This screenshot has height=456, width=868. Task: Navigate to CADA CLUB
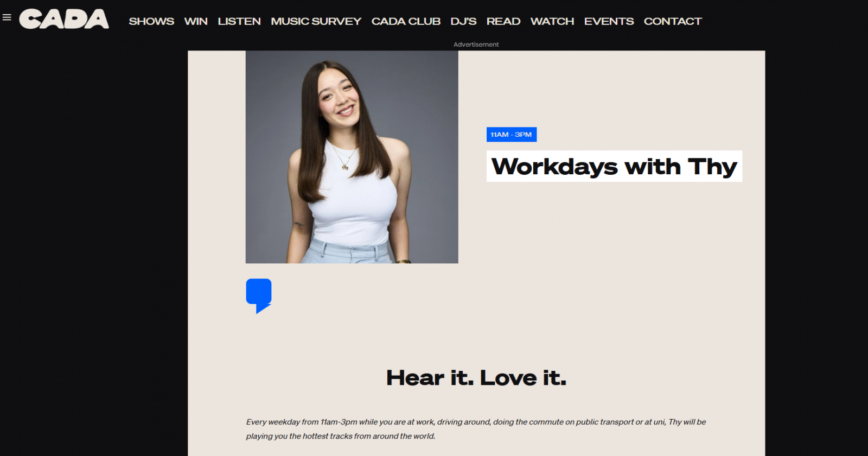point(406,21)
